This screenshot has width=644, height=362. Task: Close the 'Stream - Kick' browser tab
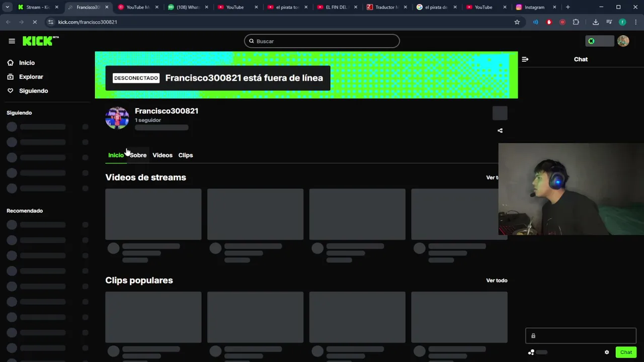click(x=56, y=7)
